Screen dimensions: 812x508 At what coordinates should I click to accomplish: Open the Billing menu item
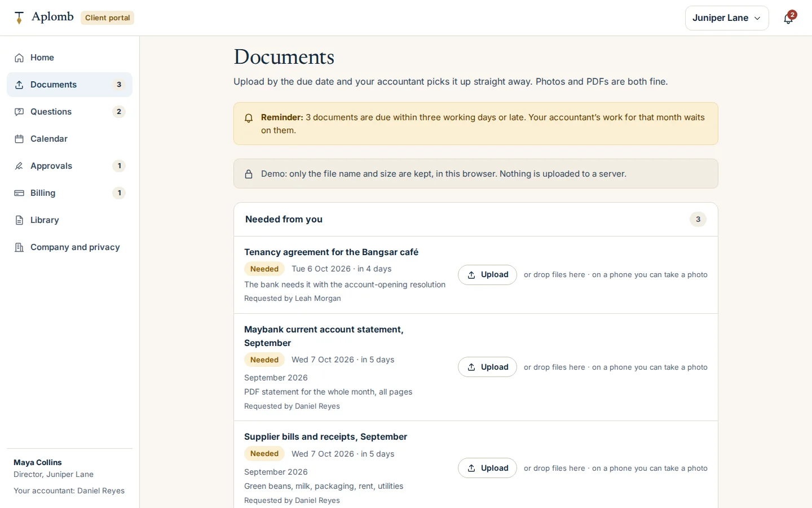pyautogui.click(x=69, y=193)
